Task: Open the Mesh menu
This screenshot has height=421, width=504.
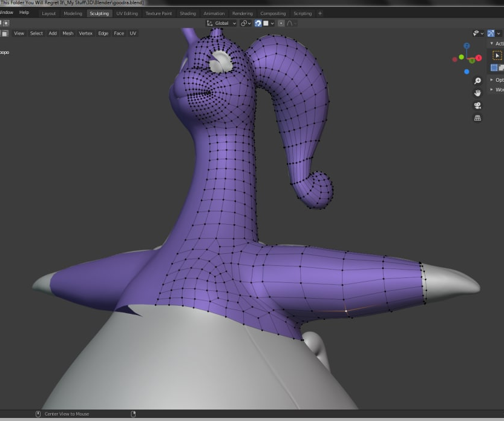Action: (68, 33)
